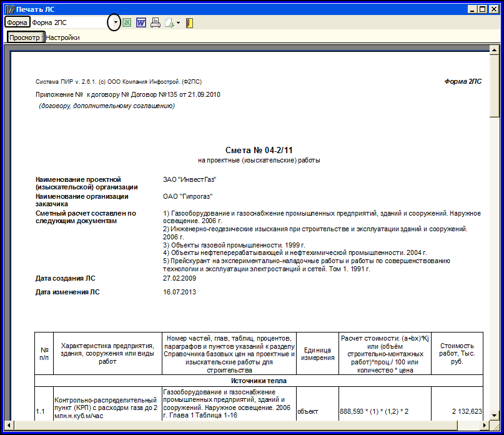This screenshot has width=504, height=435.
Task: Export the report to Word
Action: pos(141,23)
